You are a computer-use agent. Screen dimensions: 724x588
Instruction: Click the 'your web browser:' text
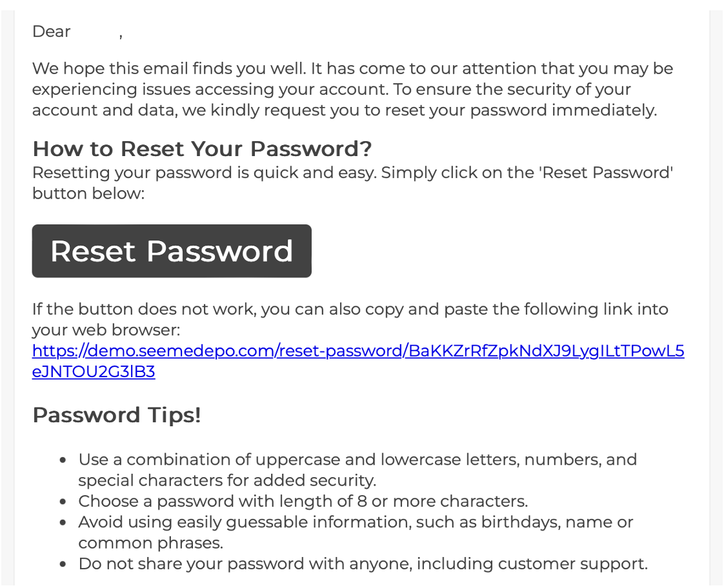click(x=106, y=329)
